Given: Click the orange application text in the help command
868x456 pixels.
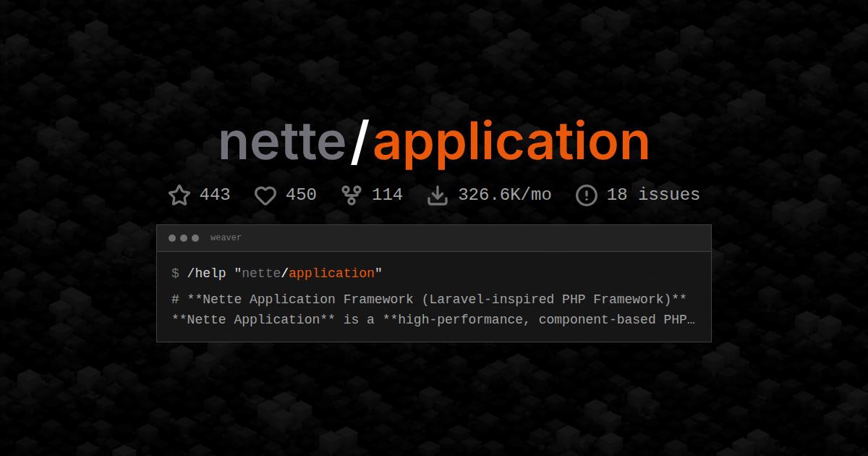Looking at the screenshot, I should pyautogui.click(x=333, y=274).
